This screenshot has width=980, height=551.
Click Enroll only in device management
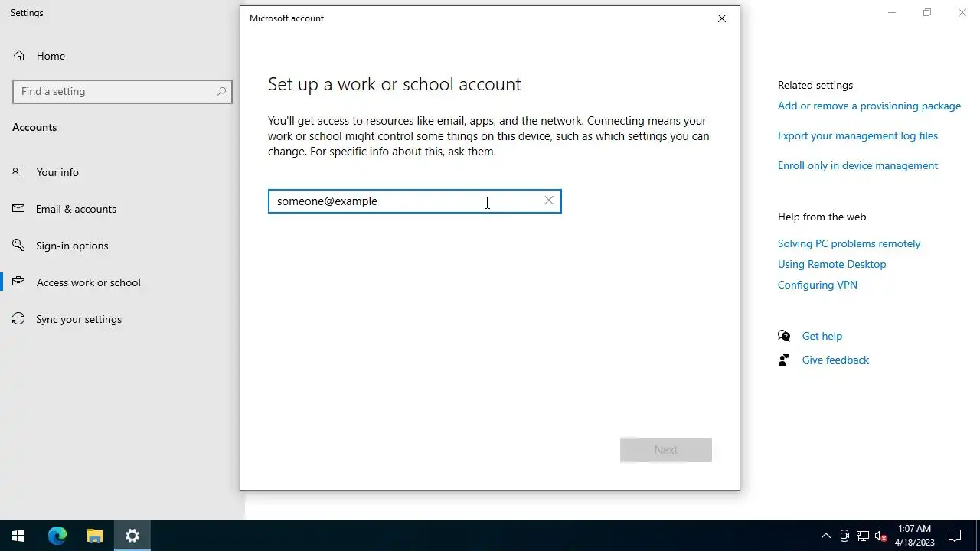coord(857,165)
